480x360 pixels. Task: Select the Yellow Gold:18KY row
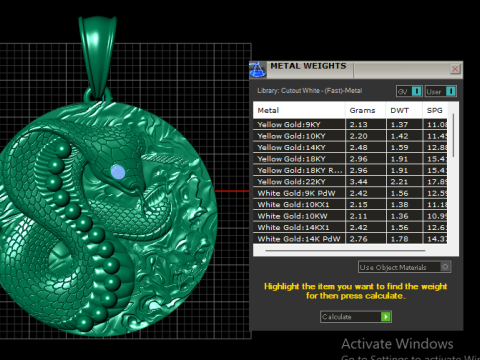tap(350, 159)
